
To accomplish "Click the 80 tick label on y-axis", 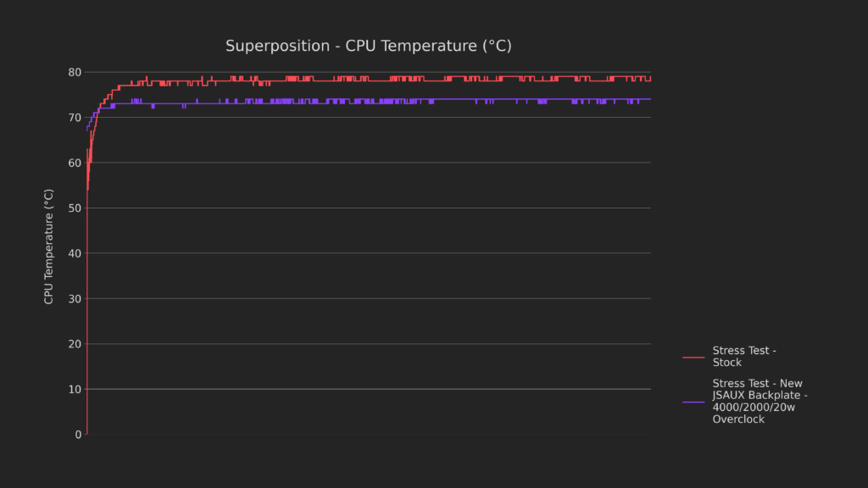I will 75,72.
